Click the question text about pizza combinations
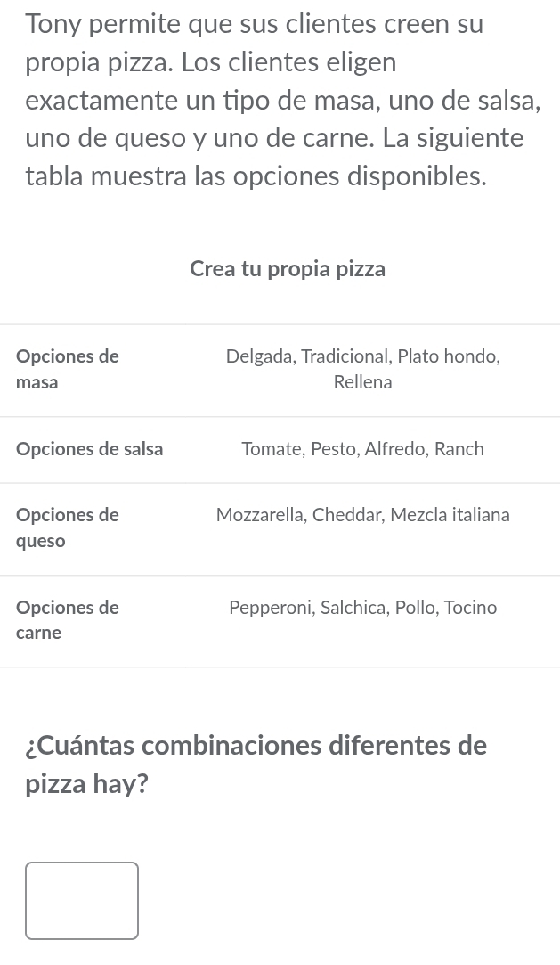Image resolution: width=560 pixels, height=965 pixels. point(256,764)
